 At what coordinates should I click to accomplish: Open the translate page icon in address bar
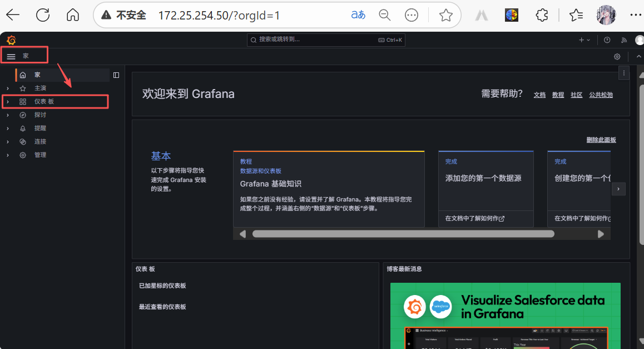click(x=358, y=15)
